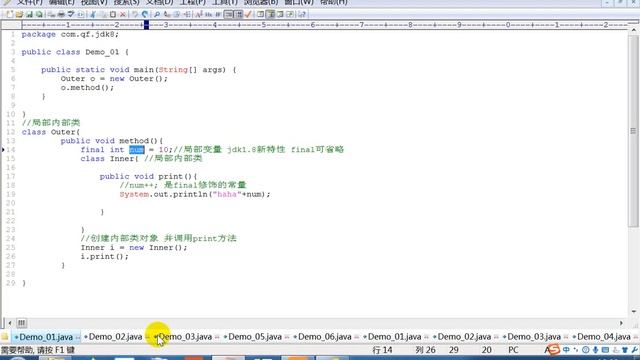Click the Save All toolbar icon
Viewport: 640px width, 360px height.
(39, 14)
